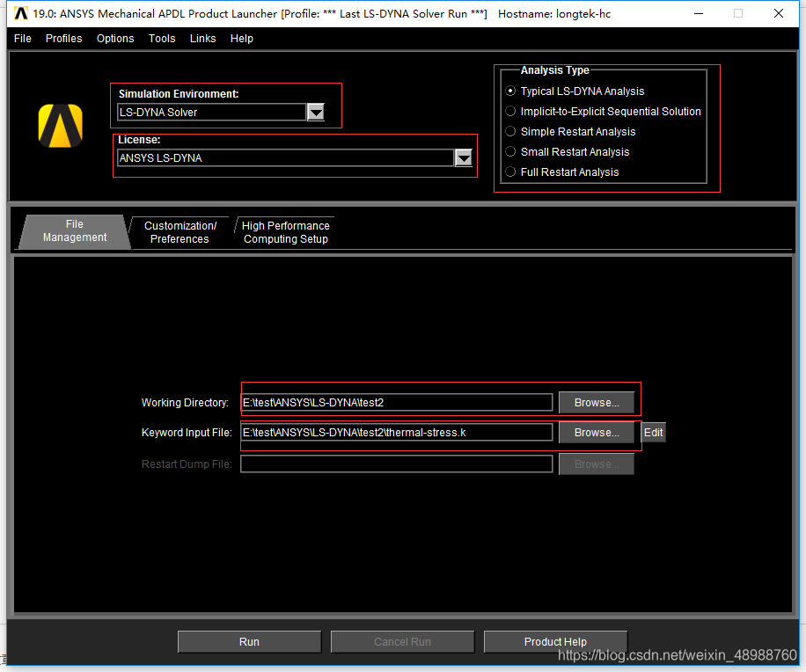Expand the Simulation Environment dropdown arrow
The width and height of the screenshot is (806, 672).
(316, 112)
